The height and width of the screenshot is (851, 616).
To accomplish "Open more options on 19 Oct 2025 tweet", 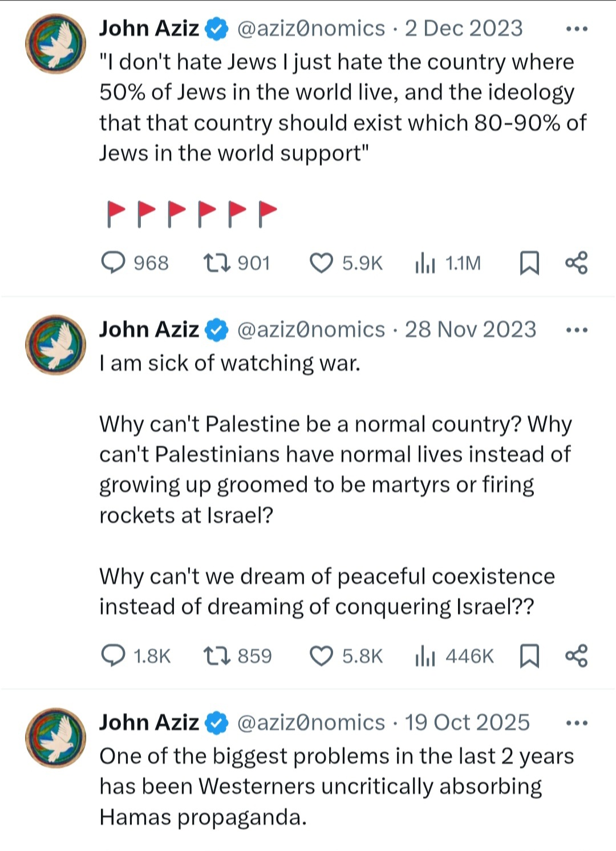I will [577, 723].
